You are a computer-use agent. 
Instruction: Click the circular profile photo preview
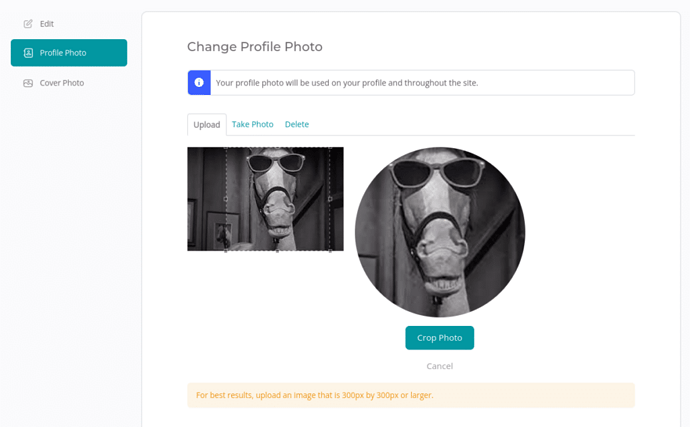(x=439, y=232)
